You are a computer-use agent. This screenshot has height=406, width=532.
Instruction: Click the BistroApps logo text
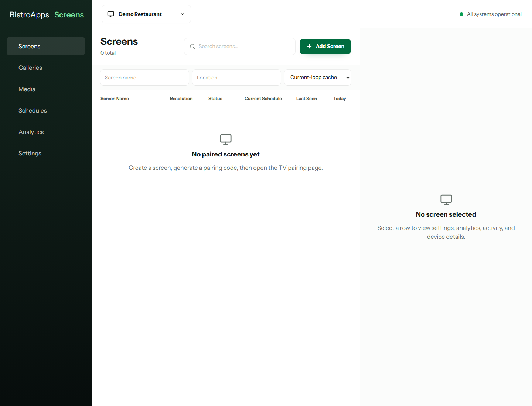point(29,15)
